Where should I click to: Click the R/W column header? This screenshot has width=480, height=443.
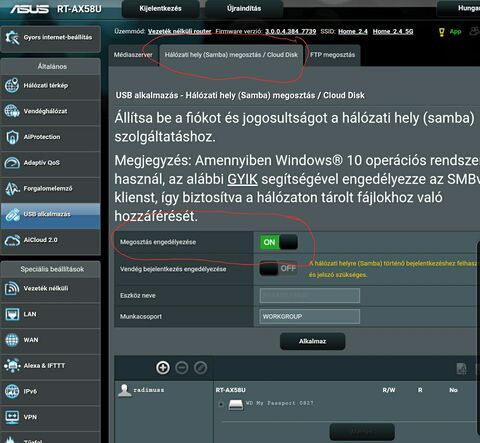pyautogui.click(x=389, y=390)
